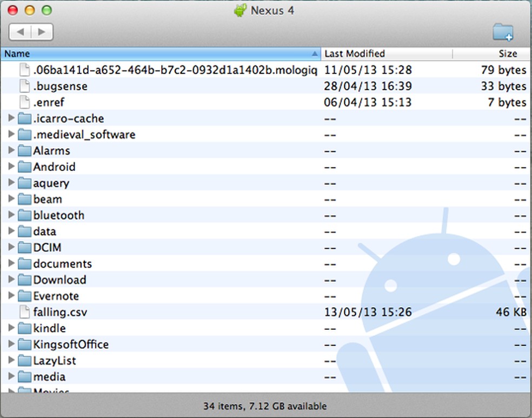Click the folder icon of media
This screenshot has width=532, height=418.
24,376
